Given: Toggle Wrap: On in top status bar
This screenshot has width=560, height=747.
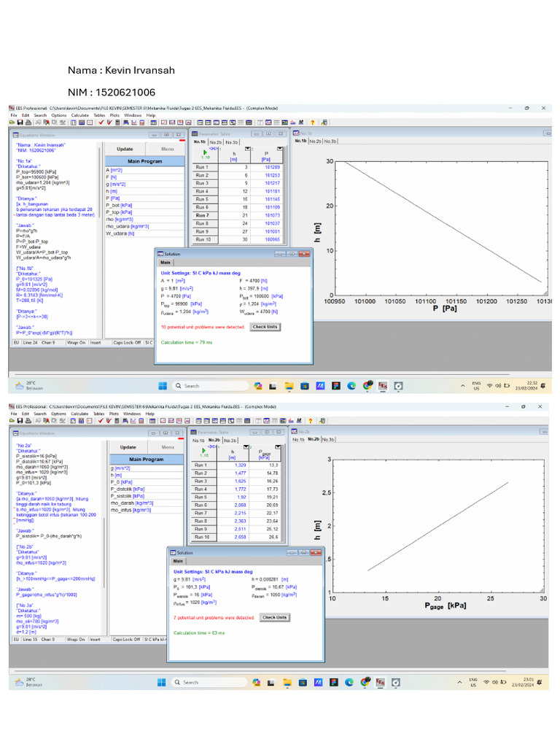Looking at the screenshot, I should click(77, 341).
